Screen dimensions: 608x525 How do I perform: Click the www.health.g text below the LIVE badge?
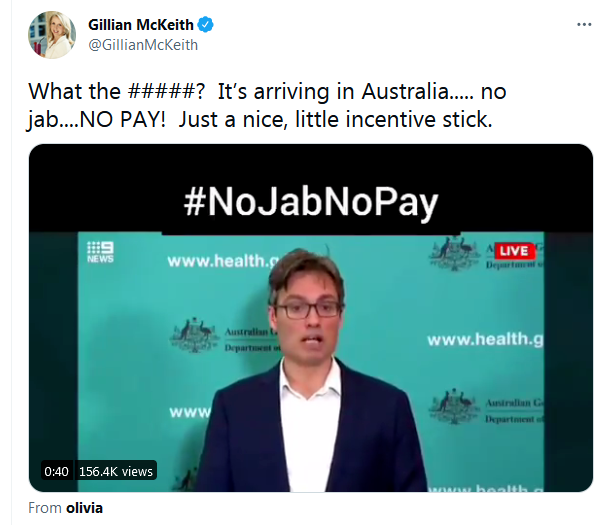485,339
